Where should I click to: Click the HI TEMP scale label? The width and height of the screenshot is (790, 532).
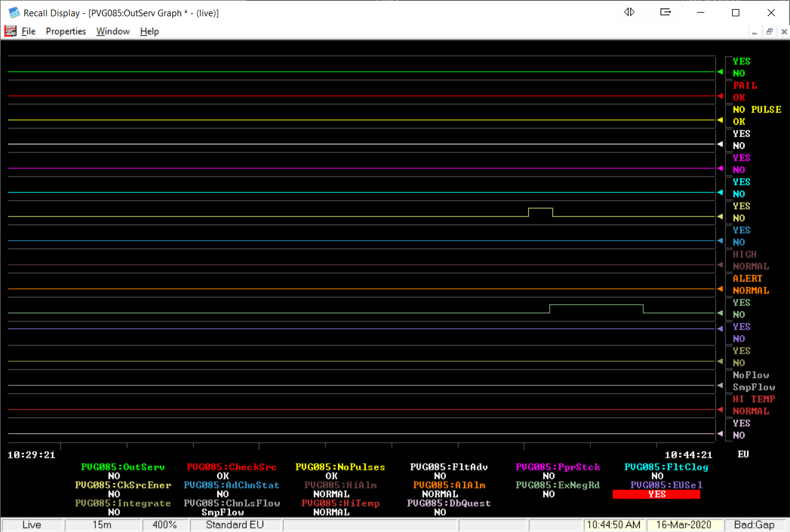click(x=754, y=399)
